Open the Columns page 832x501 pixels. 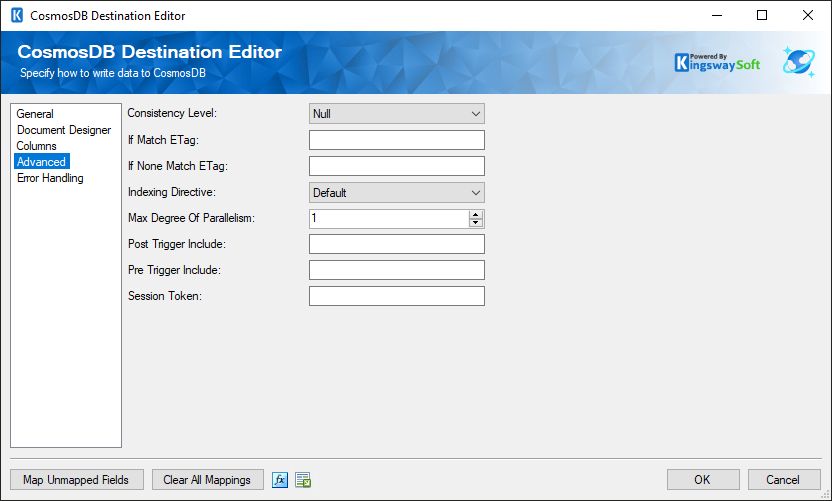pyautogui.click(x=36, y=146)
